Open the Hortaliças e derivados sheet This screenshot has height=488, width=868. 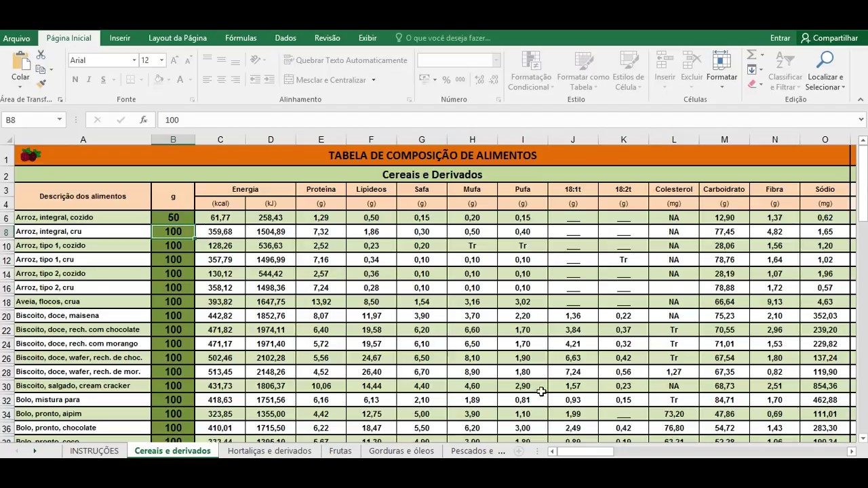pyautogui.click(x=270, y=451)
